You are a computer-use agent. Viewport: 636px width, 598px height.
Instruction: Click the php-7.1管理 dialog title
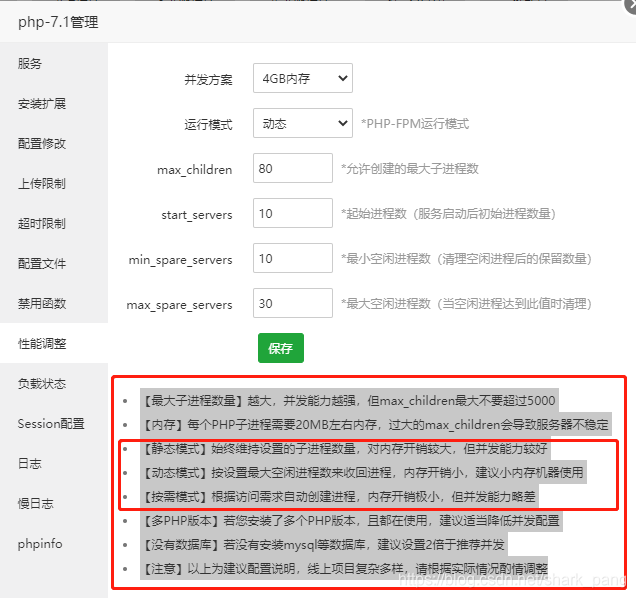tap(58, 22)
